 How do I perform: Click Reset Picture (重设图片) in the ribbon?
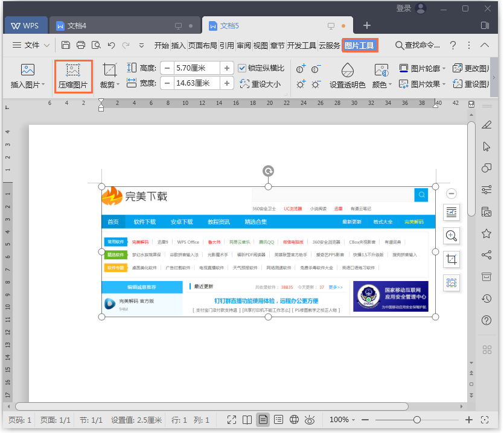[471, 84]
